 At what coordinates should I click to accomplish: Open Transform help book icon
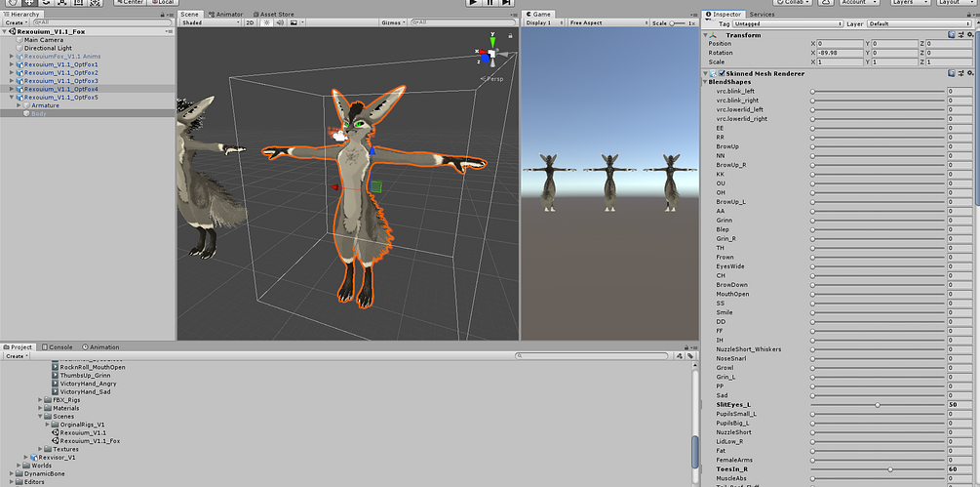click(952, 35)
